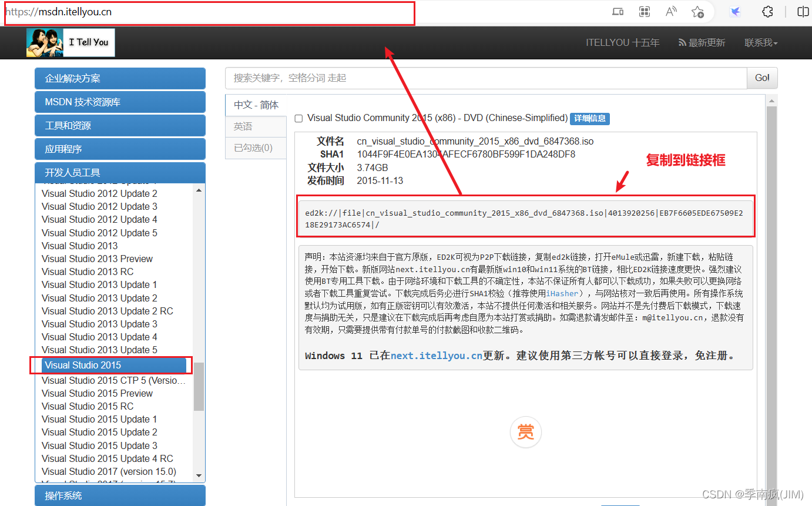Collapse the 开发人员工具 section
The image size is (812, 506).
click(x=120, y=172)
